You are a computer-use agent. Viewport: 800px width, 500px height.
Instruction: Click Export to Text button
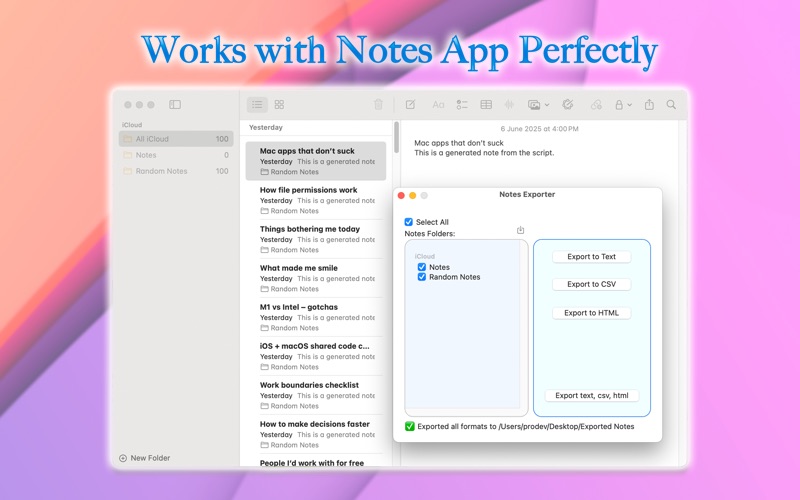point(591,257)
